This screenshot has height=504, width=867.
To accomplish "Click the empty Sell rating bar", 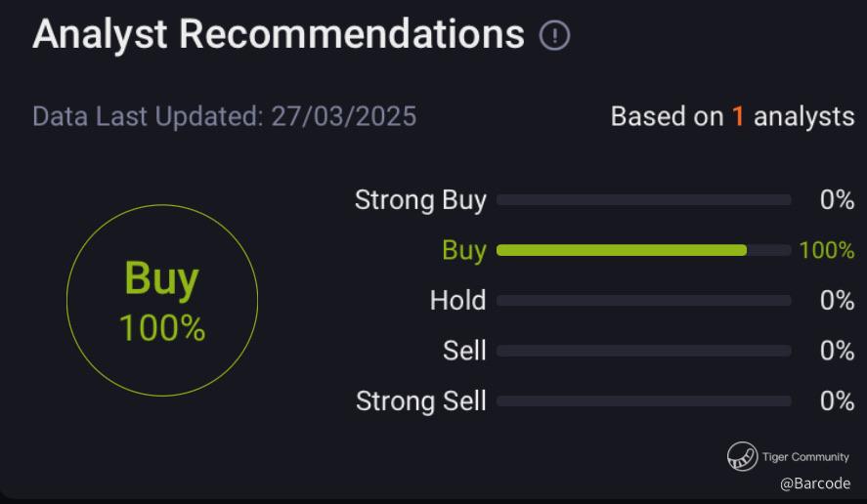I will [x=643, y=351].
